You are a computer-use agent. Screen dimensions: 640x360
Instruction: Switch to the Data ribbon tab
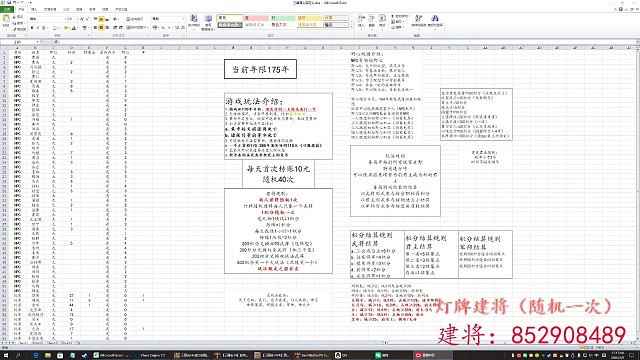tap(79, 9)
